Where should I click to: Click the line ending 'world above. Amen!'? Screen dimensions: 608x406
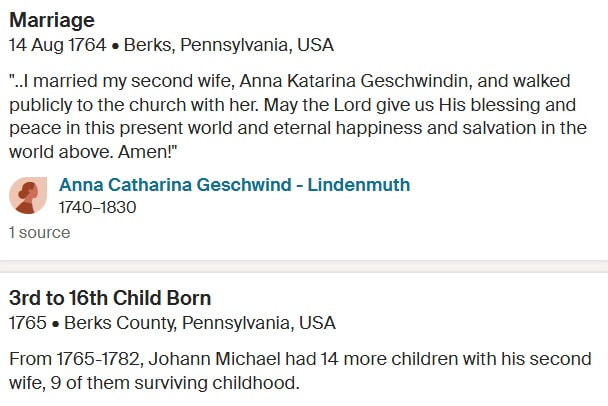93,152
